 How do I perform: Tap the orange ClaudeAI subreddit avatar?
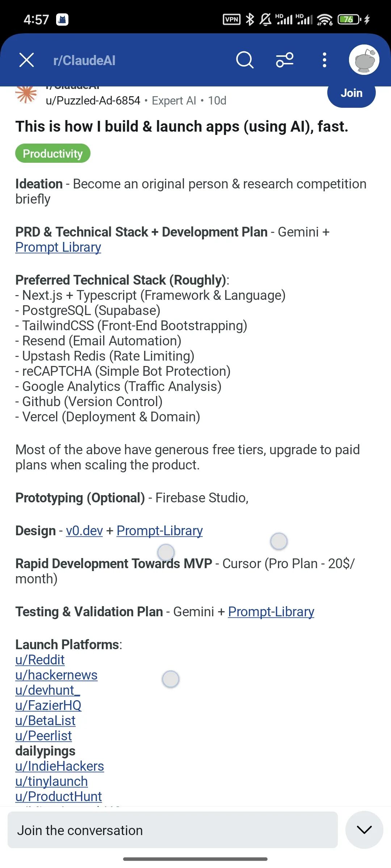click(x=26, y=94)
